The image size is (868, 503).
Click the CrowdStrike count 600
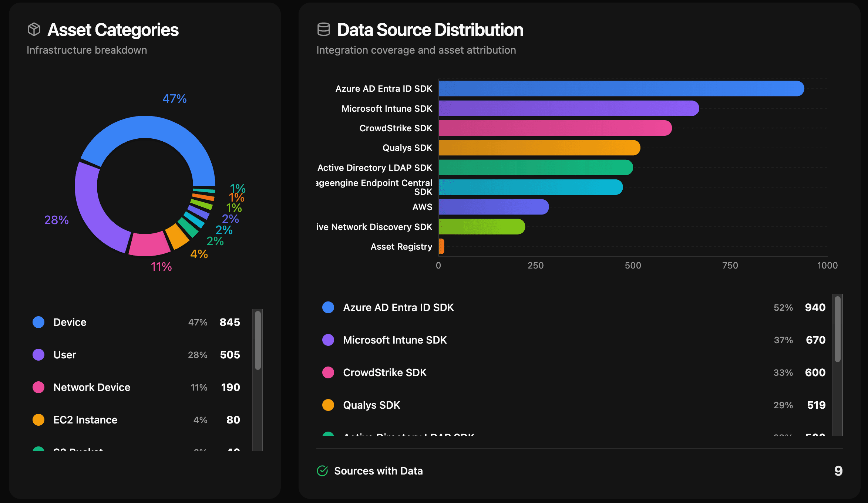click(815, 372)
